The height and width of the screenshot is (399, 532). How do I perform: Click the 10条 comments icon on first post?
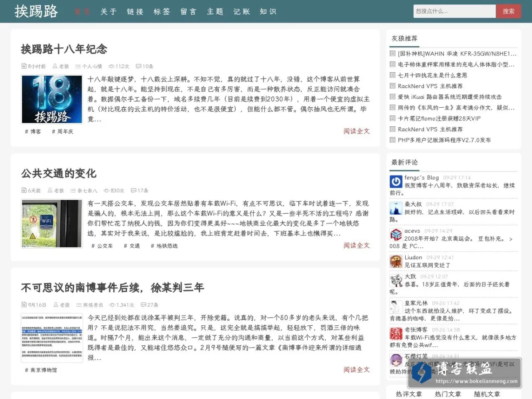pyautogui.click(x=138, y=66)
